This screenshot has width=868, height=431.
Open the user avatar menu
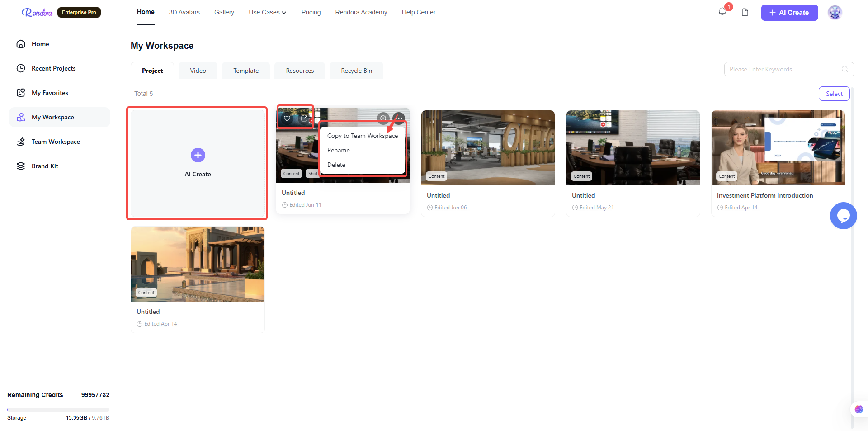(835, 12)
